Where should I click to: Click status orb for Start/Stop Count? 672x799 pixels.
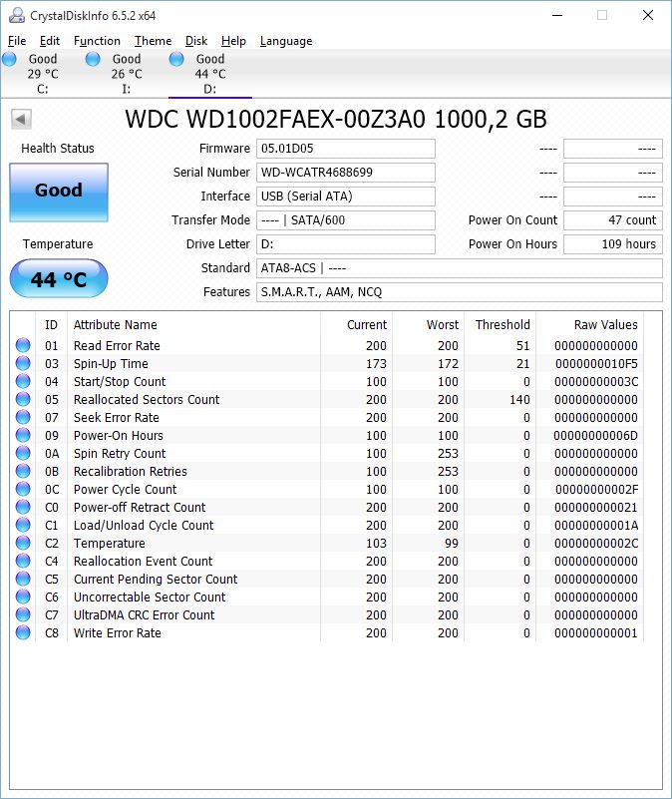[23, 381]
